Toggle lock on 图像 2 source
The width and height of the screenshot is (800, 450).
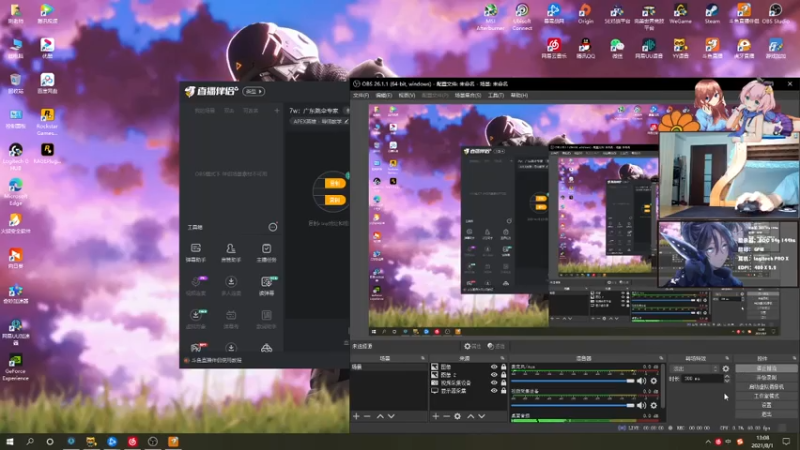click(504, 374)
